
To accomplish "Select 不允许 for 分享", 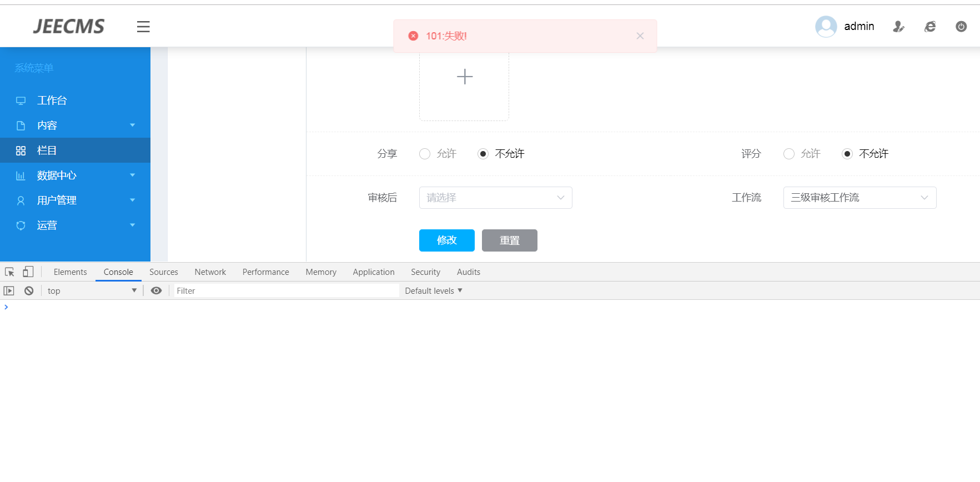I will click(483, 154).
